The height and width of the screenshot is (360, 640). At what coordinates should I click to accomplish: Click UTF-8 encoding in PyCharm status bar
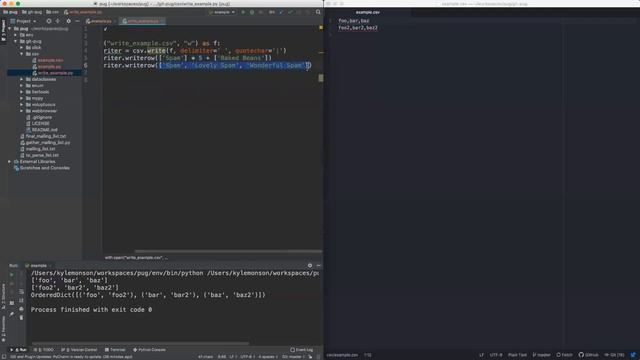(x=247, y=356)
